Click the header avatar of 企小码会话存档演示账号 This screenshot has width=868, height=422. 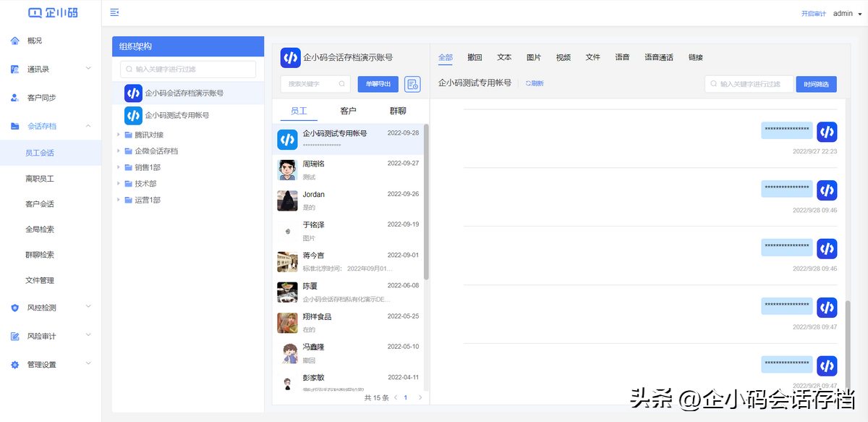pyautogui.click(x=290, y=58)
